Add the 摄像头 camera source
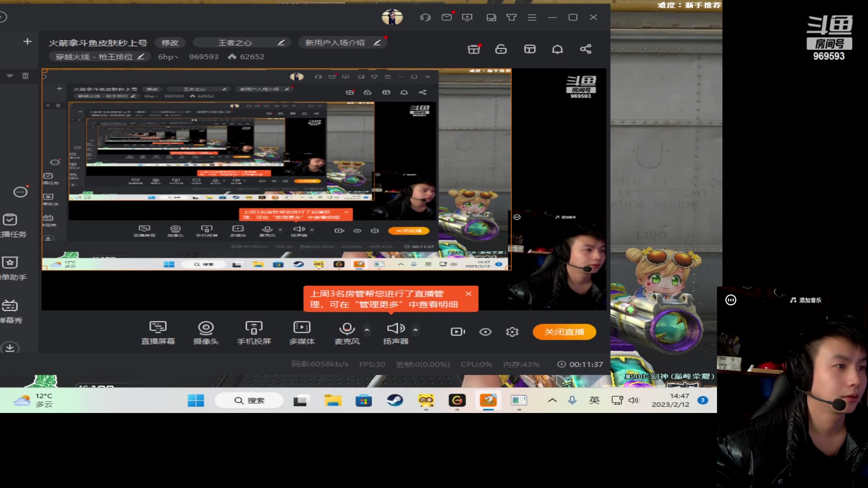This screenshot has height=488, width=868. pyautogui.click(x=206, y=333)
